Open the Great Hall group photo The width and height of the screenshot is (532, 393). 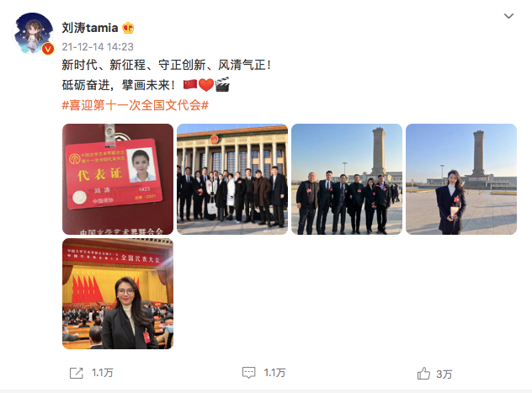click(232, 179)
